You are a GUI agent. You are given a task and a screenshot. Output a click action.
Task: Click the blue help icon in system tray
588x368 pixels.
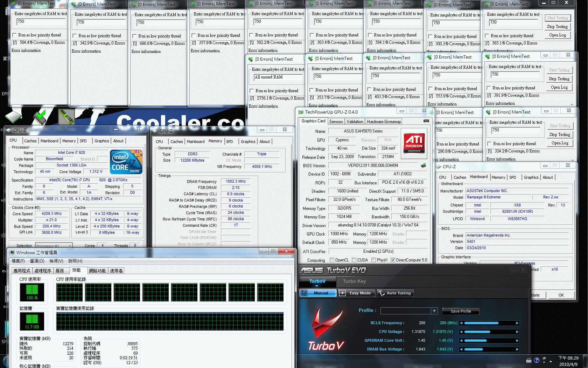pyautogui.click(x=537, y=360)
